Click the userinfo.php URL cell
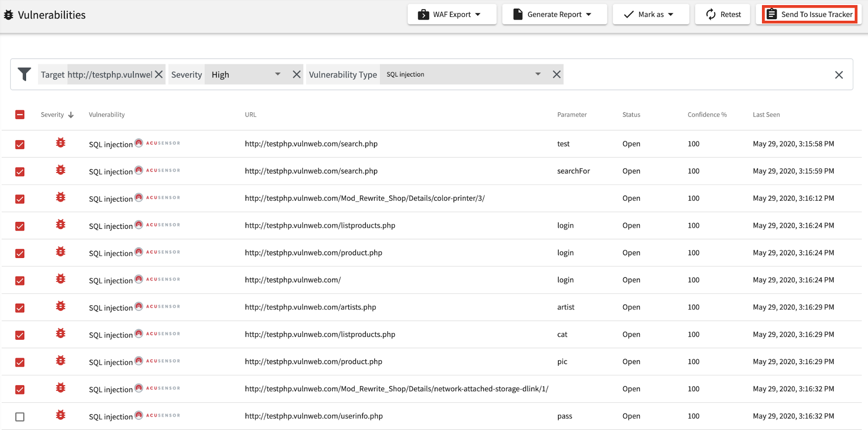This screenshot has height=430, width=868. (x=314, y=416)
